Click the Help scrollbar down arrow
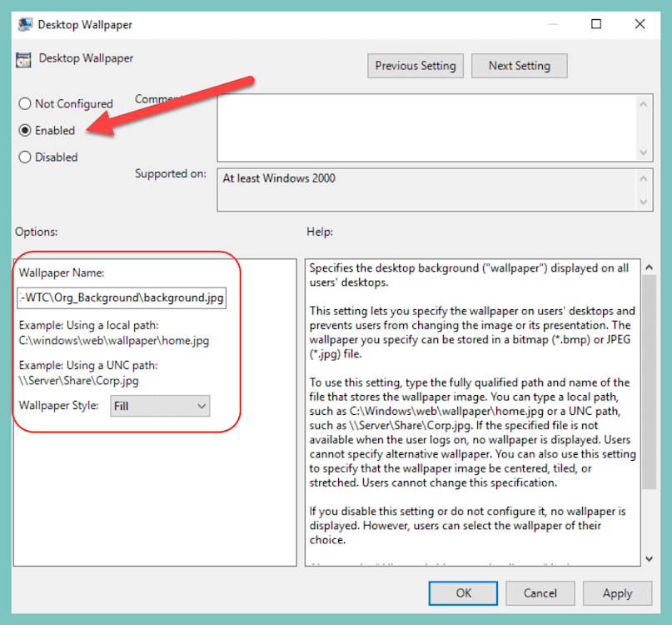 coord(650,558)
